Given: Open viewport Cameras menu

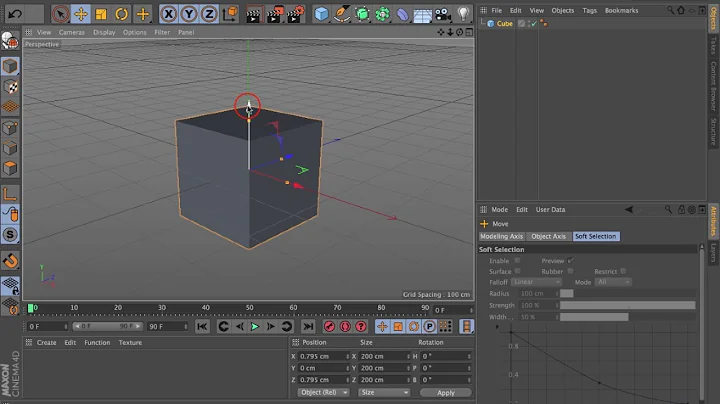Looking at the screenshot, I should (72, 32).
